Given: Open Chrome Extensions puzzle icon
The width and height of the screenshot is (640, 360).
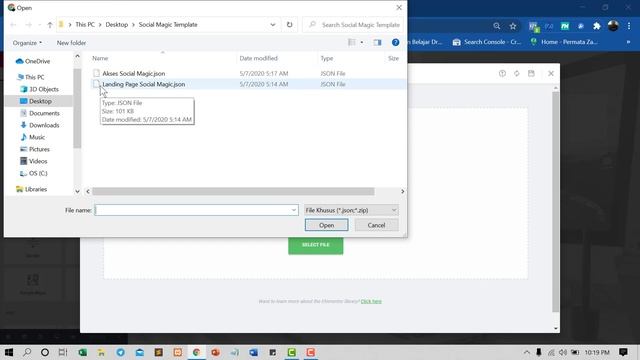Looking at the screenshot, I should coord(597,26).
